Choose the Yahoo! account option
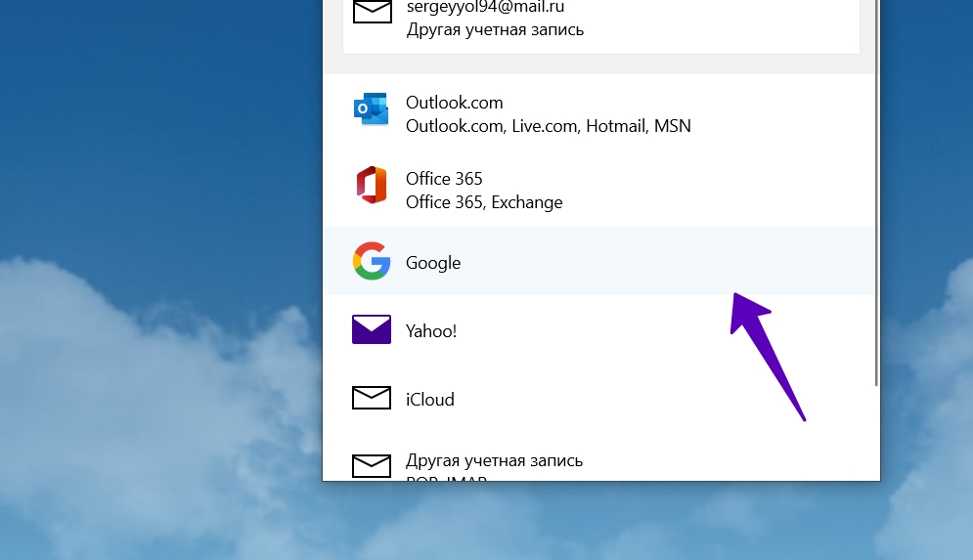The height and width of the screenshot is (560, 973). tap(431, 331)
